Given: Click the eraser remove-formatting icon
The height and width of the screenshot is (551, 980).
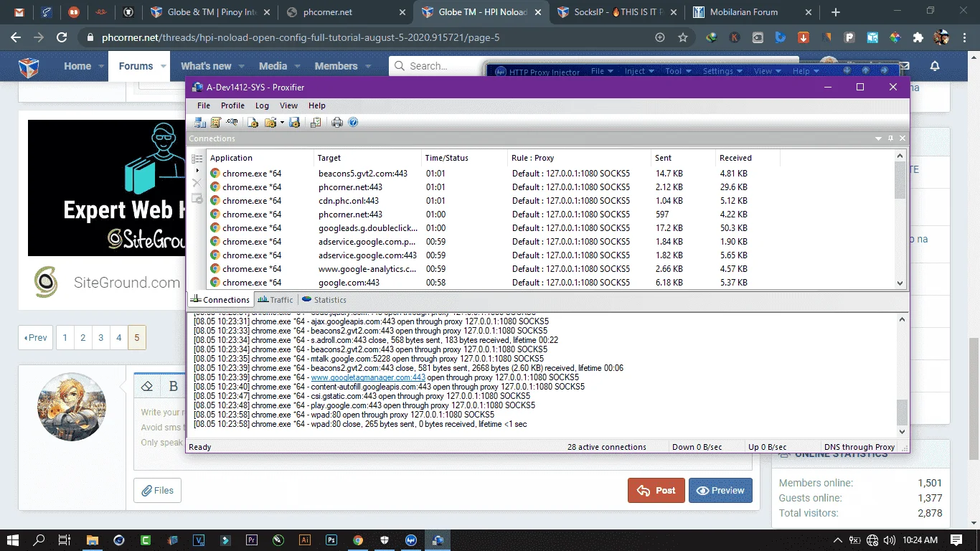Looking at the screenshot, I should 147,386.
